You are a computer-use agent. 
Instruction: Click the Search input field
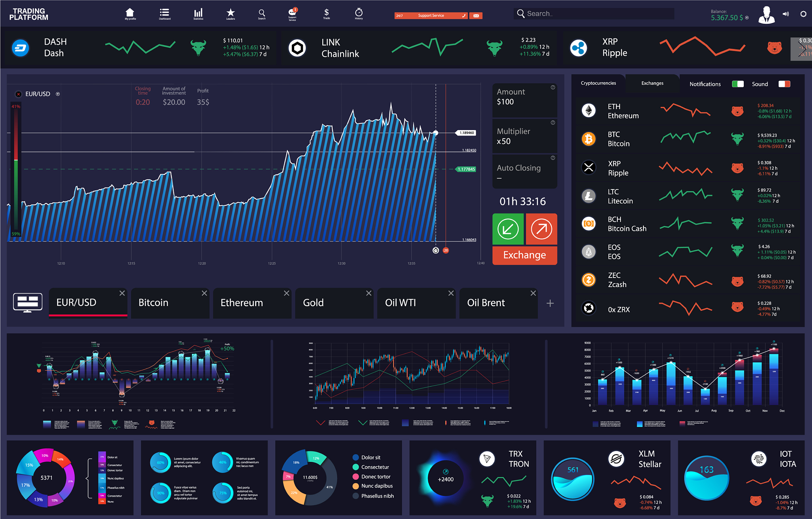click(595, 13)
